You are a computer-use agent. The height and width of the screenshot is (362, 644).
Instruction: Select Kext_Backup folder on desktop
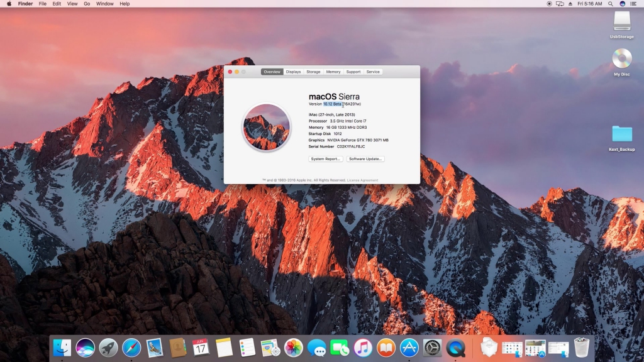(x=622, y=138)
